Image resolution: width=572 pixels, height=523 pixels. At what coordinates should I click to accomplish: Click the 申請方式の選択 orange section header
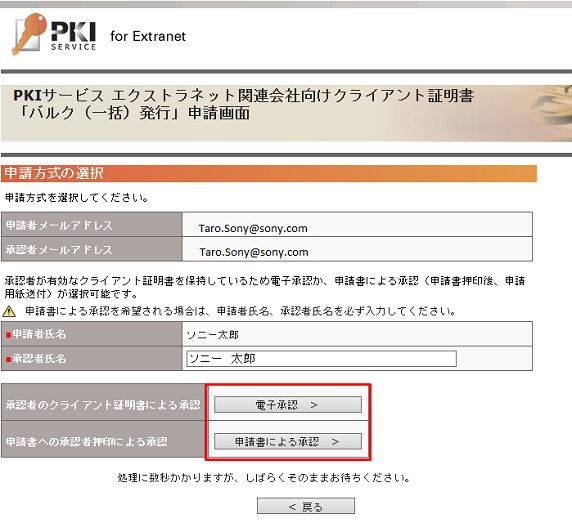pyautogui.click(x=269, y=173)
